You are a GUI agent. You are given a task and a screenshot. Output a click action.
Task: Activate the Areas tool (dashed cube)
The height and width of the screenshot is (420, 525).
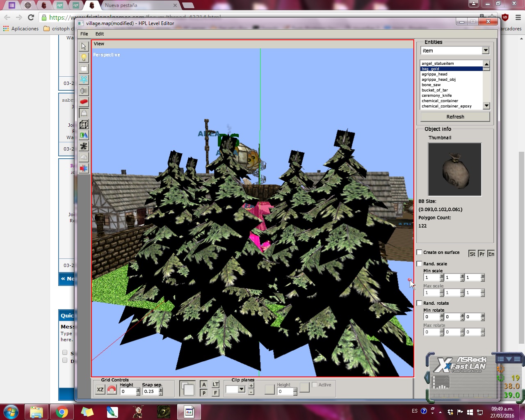point(84,124)
